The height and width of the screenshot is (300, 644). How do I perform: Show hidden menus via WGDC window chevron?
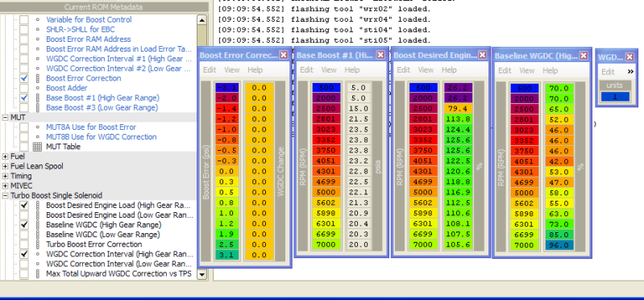pos(630,72)
